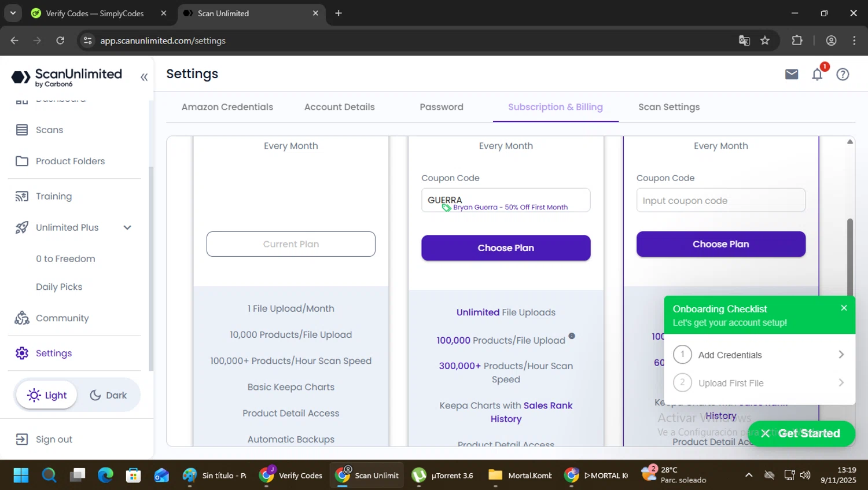The width and height of the screenshot is (868, 490).
Task: Click the Get Started button
Action: [x=801, y=433]
